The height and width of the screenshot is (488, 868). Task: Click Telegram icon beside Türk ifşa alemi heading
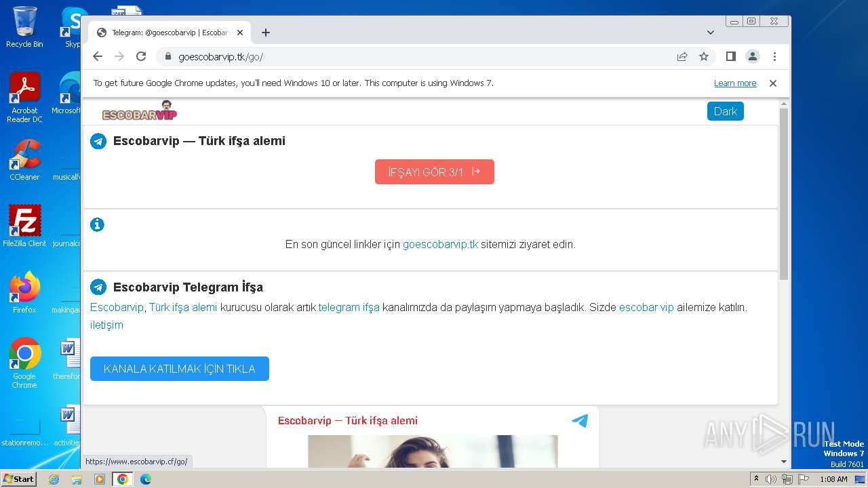click(x=98, y=141)
